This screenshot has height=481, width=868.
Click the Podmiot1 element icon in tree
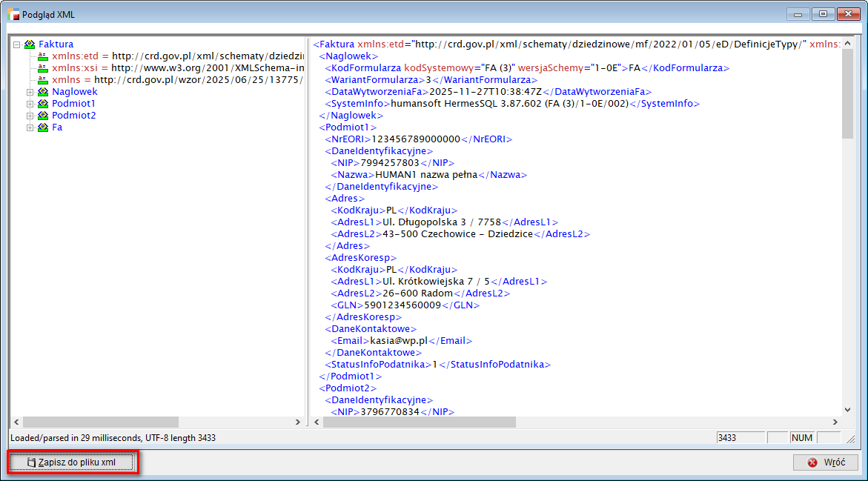tap(43, 104)
